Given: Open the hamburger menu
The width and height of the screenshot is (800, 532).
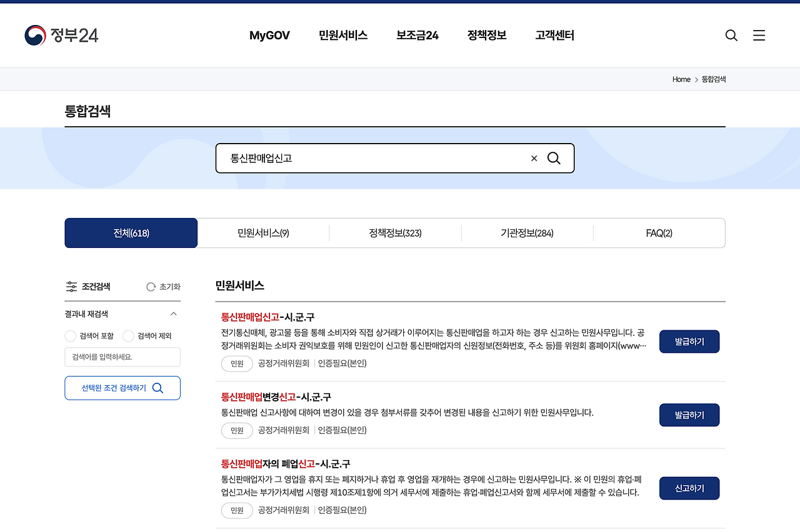Looking at the screenshot, I should [x=759, y=36].
